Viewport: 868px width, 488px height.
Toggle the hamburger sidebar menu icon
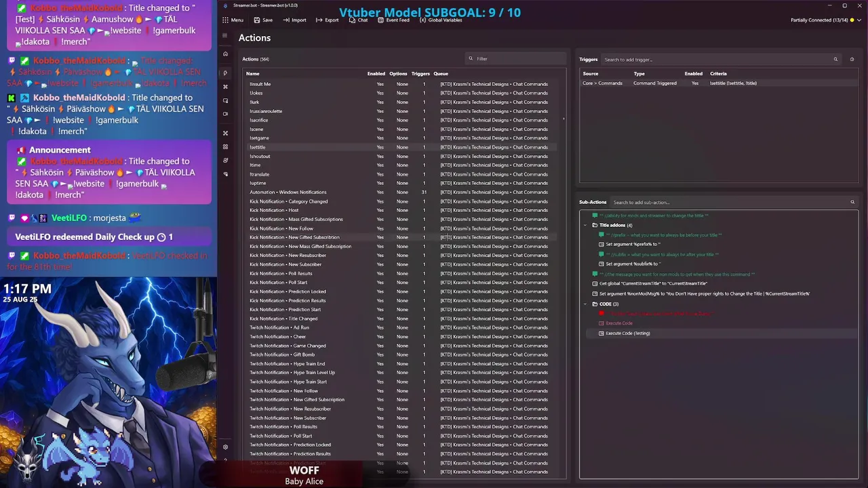(x=225, y=36)
